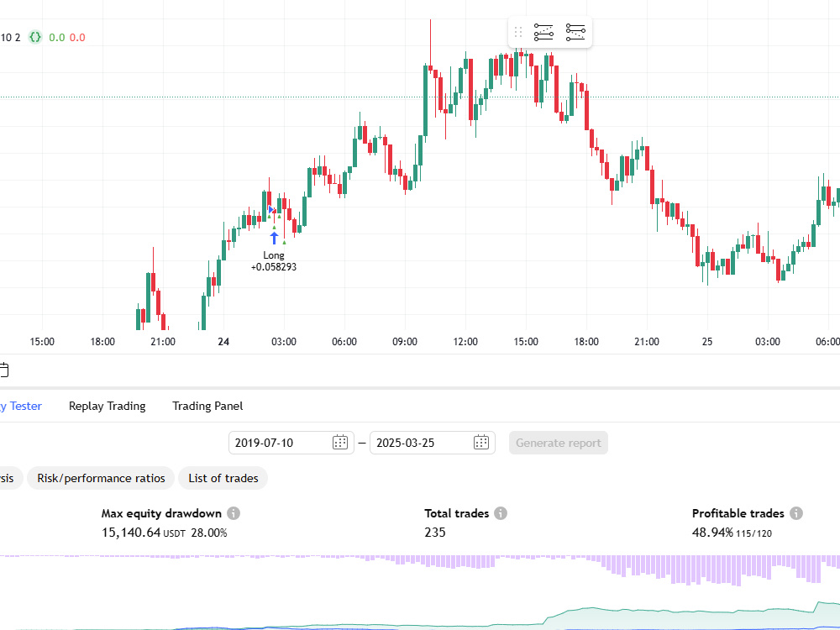The height and width of the screenshot is (630, 840).
Task: Click the indicator parameters text 10 2
Action: point(10,38)
